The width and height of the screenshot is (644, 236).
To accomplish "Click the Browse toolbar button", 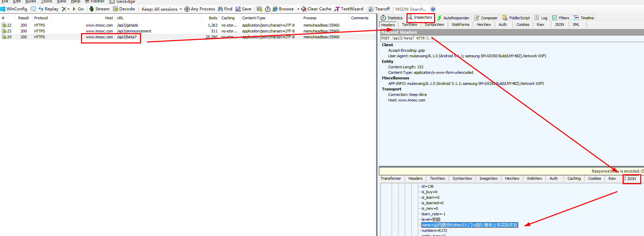I will (283, 9).
